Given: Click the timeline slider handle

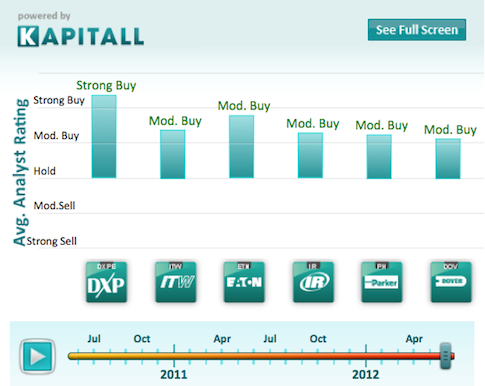Looking at the screenshot, I should [x=446, y=356].
